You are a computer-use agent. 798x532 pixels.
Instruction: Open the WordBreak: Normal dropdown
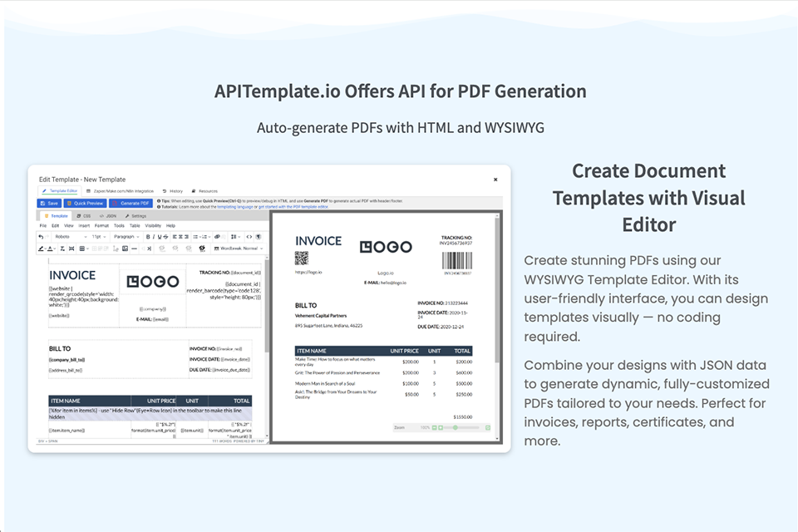[x=239, y=249]
